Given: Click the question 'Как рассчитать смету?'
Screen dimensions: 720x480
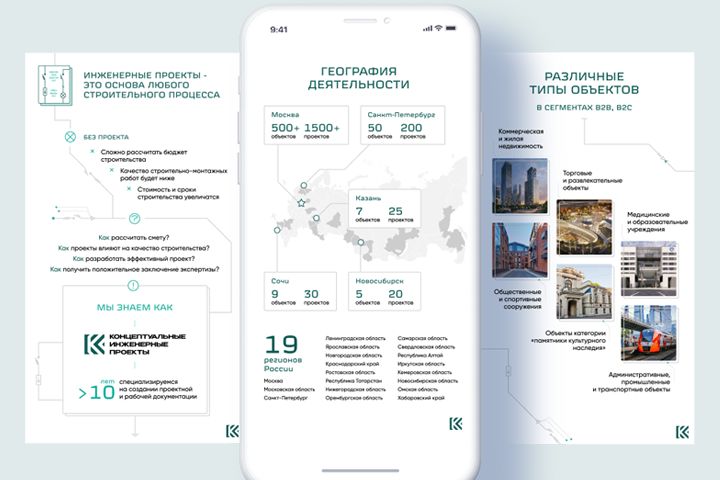Looking at the screenshot, I should pos(134,237).
